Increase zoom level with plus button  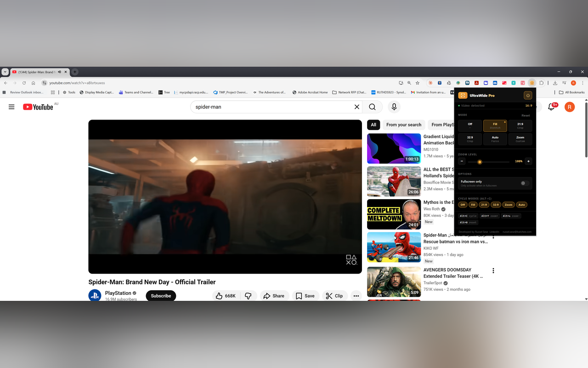pos(528,161)
